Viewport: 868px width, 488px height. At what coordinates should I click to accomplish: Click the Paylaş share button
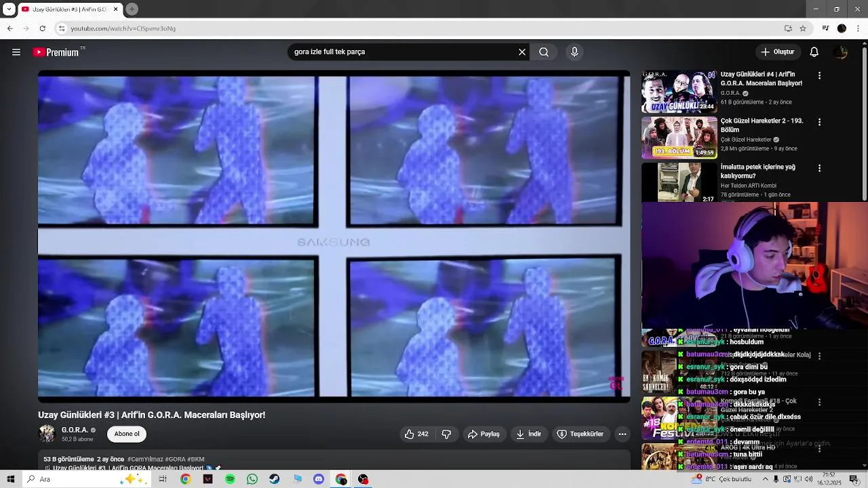(x=484, y=434)
